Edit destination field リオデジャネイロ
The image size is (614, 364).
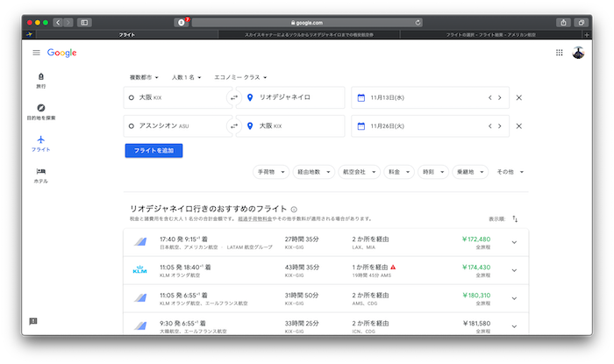(x=290, y=97)
